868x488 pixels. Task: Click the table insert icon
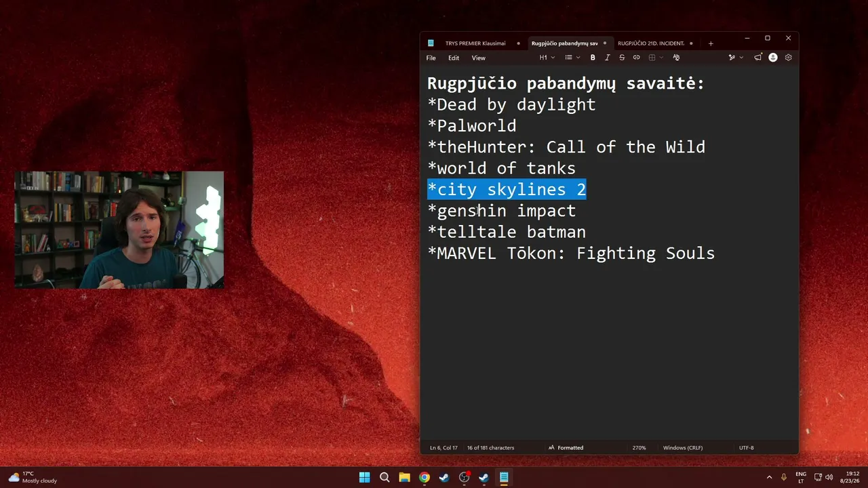652,58
